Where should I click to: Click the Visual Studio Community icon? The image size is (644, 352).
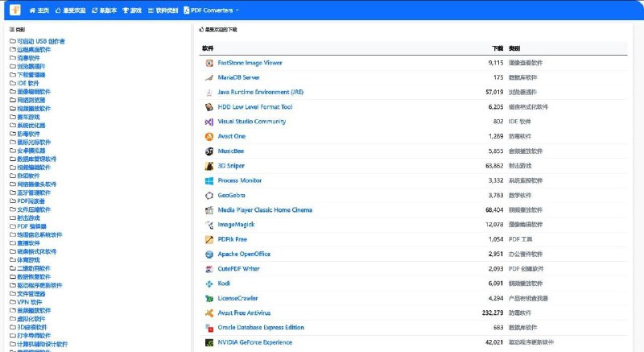pyautogui.click(x=208, y=122)
